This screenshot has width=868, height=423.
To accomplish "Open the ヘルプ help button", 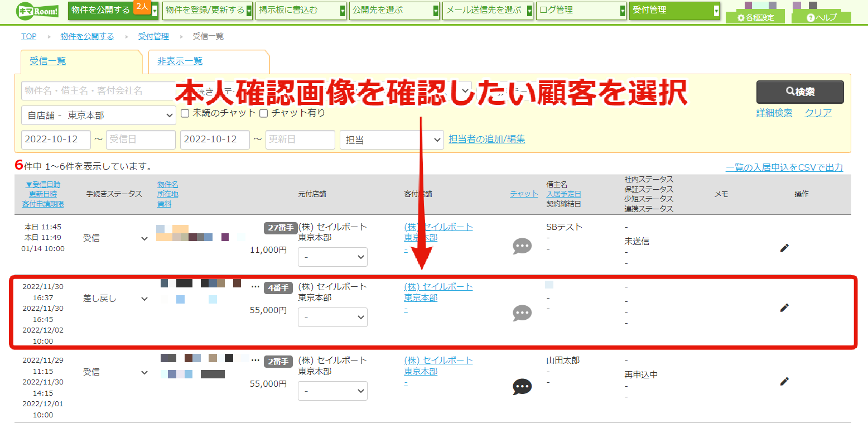I will tap(822, 17).
